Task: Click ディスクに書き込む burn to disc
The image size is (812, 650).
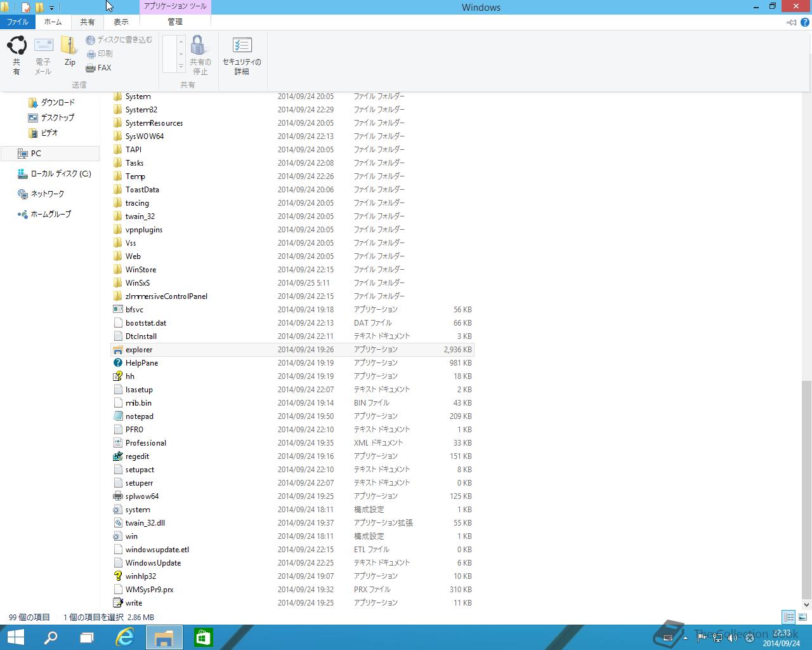Action: [x=119, y=40]
